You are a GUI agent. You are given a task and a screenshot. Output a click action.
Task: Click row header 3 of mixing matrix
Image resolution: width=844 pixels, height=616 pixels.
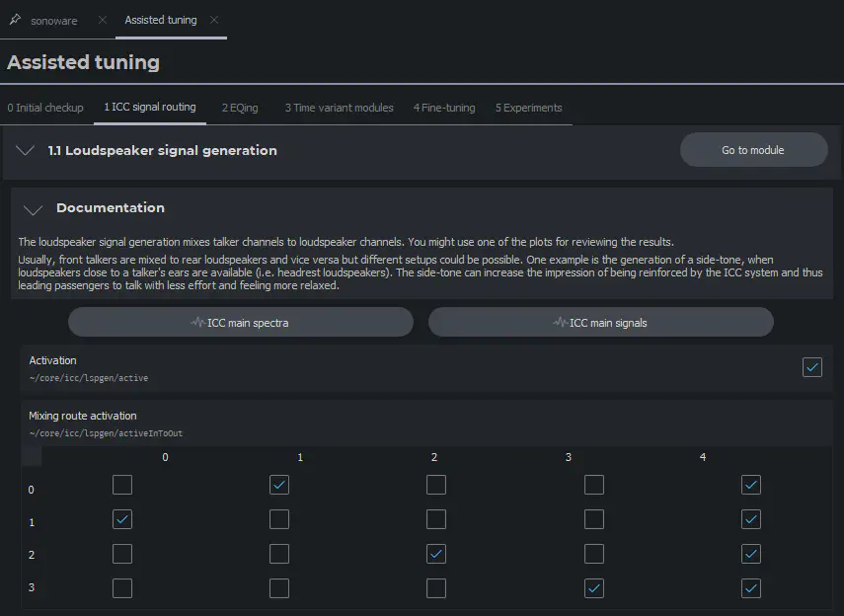[x=32, y=587]
